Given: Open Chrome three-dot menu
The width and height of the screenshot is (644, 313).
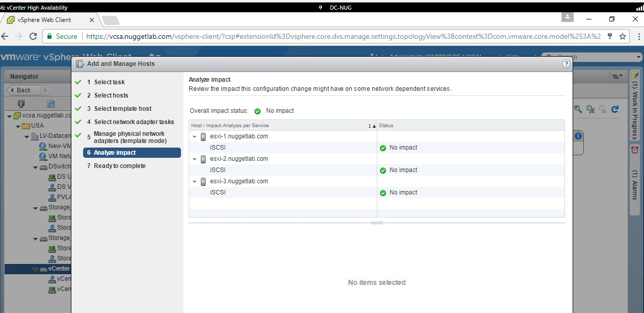Looking at the screenshot, I should [x=638, y=36].
